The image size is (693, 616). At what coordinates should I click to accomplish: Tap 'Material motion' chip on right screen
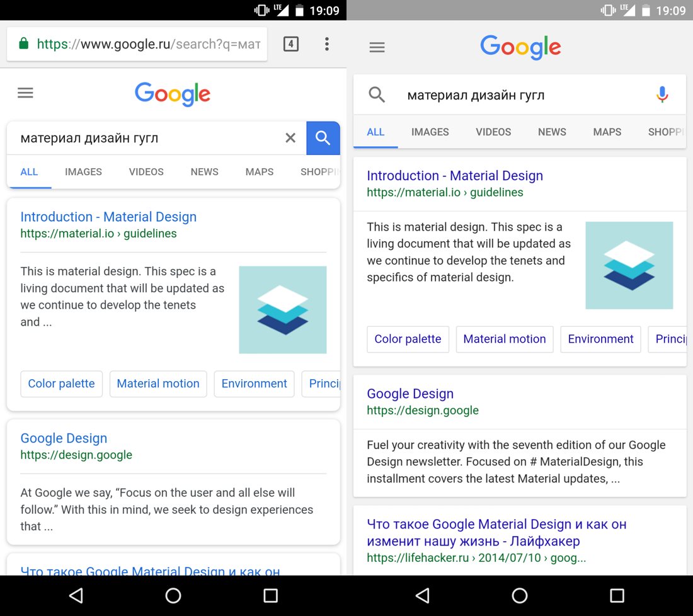[505, 339]
